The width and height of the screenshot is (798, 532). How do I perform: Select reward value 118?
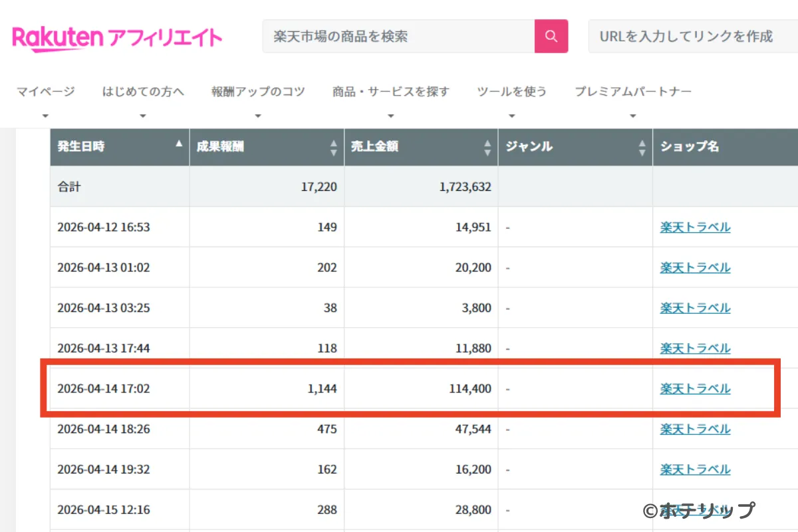[327, 348]
